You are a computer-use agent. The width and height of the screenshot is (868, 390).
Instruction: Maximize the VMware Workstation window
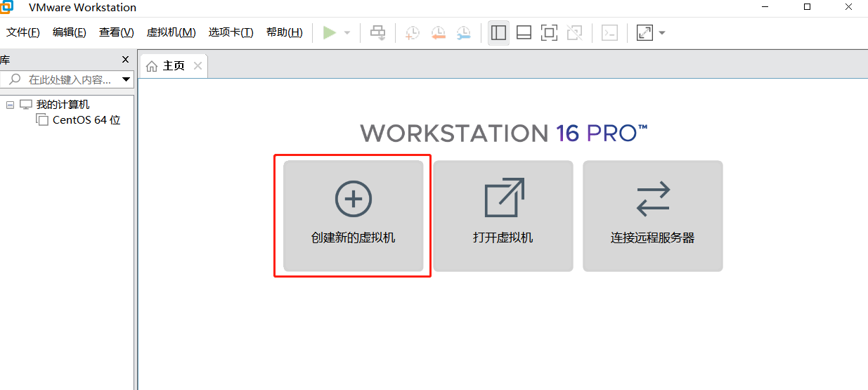tap(808, 7)
